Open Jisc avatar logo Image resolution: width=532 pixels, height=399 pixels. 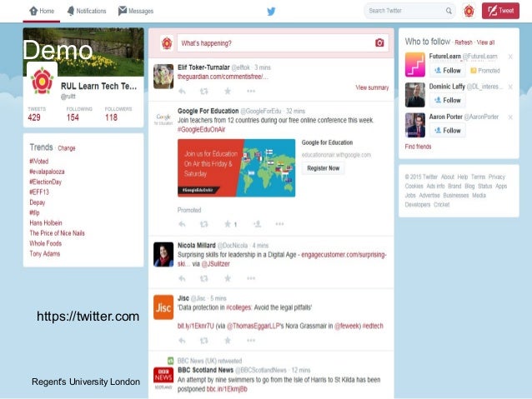163,307
